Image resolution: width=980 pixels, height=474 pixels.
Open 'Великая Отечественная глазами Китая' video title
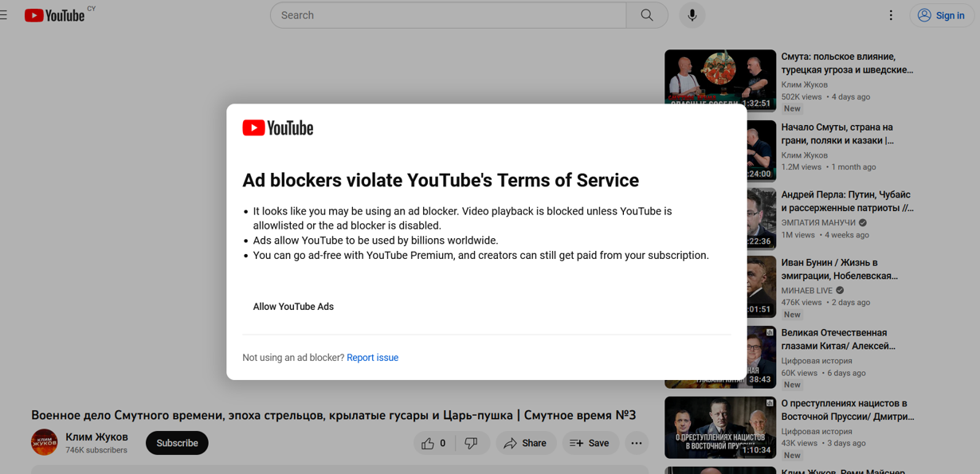tap(839, 339)
